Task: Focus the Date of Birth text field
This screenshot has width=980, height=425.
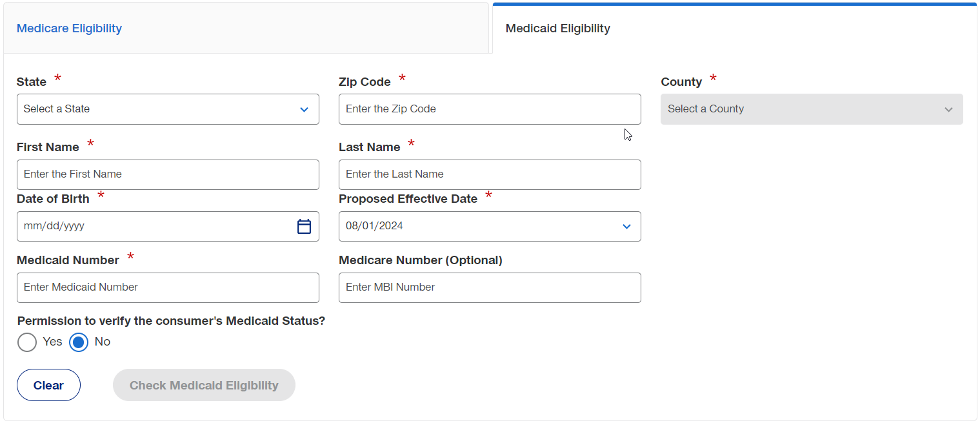Action: pos(155,226)
